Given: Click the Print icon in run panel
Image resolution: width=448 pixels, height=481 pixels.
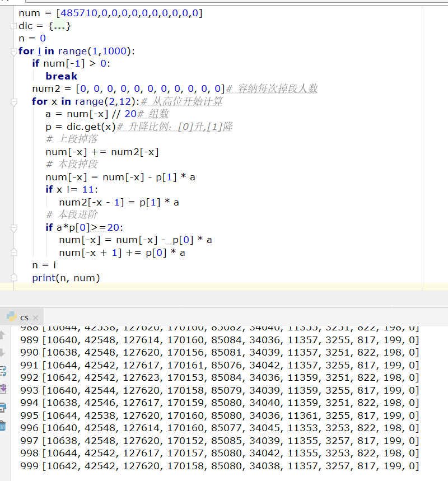Looking at the screenshot, I should (3, 407).
